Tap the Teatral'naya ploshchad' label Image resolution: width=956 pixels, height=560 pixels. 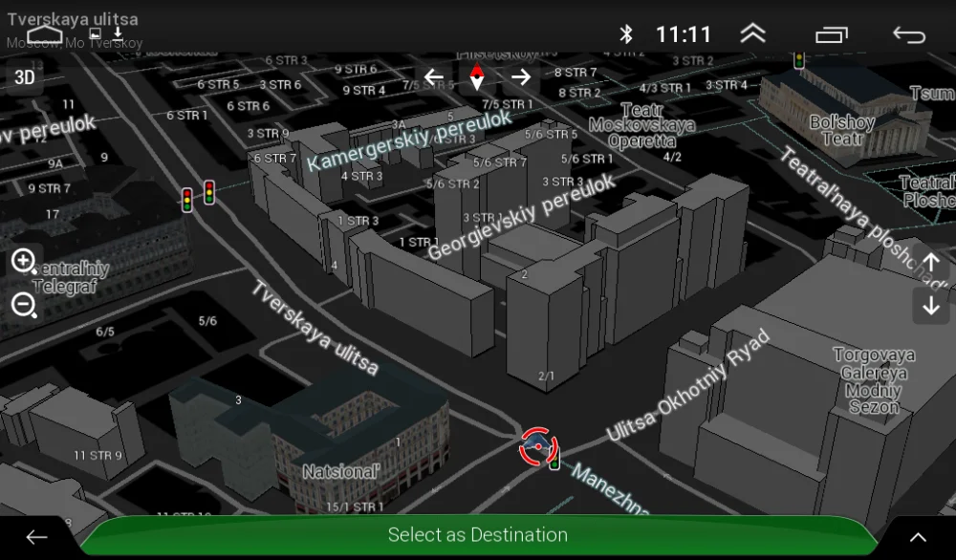(866, 216)
